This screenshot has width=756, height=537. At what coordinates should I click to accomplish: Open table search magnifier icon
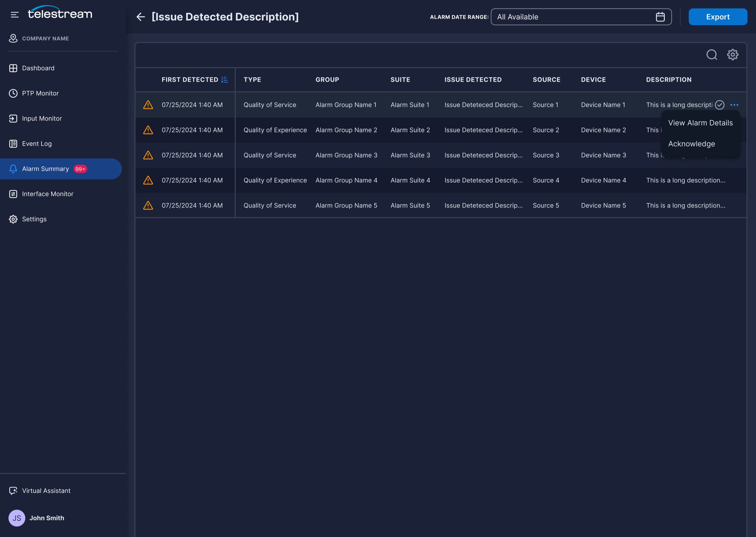[712, 54]
